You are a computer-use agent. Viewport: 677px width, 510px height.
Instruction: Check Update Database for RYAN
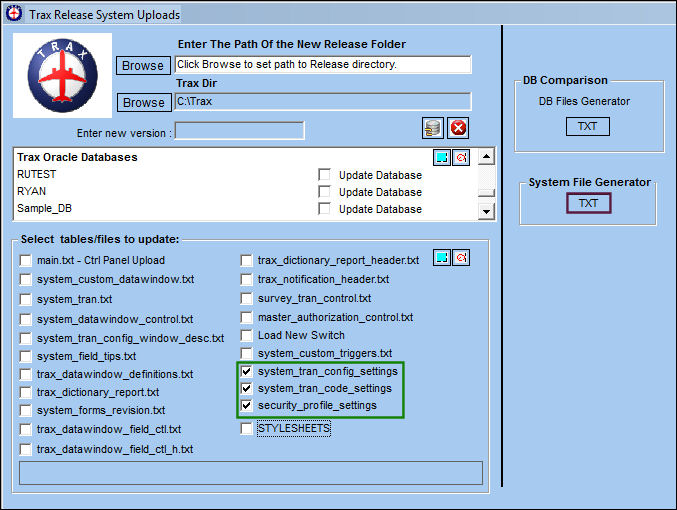click(x=324, y=192)
